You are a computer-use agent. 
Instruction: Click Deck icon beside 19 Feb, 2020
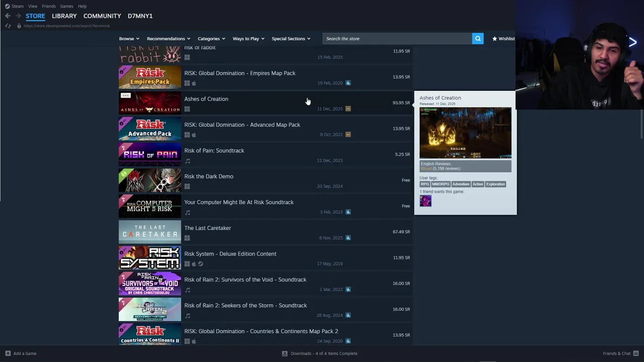tap(348, 83)
